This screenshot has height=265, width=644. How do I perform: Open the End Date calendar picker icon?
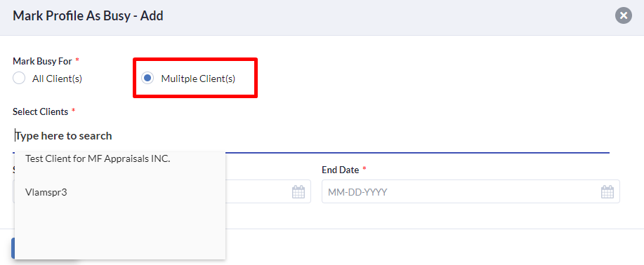pyautogui.click(x=607, y=191)
